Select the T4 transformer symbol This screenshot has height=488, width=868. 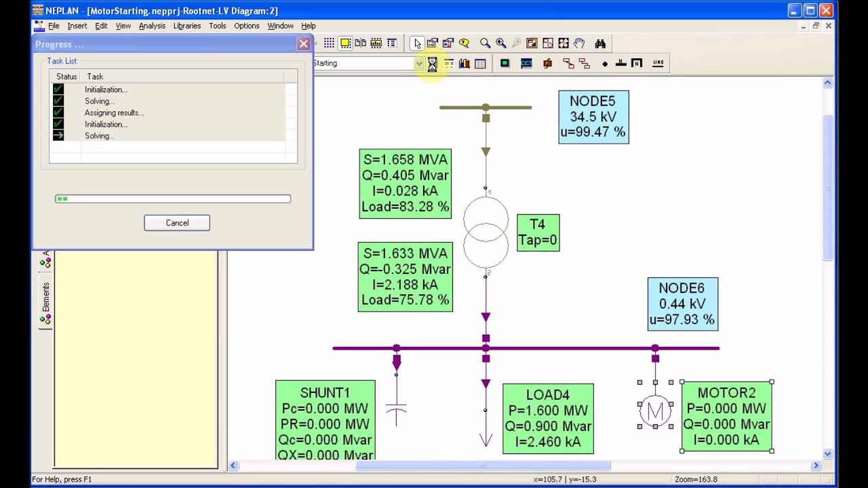click(x=486, y=231)
